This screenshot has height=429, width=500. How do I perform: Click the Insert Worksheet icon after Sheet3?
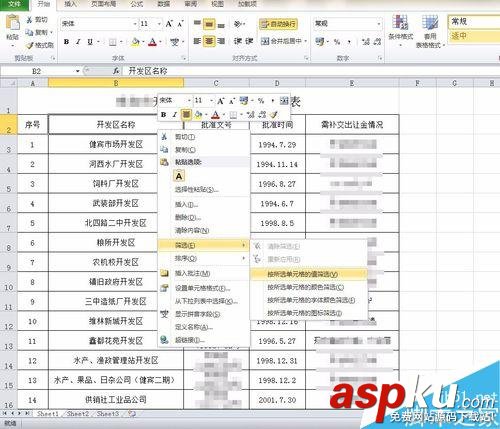pyautogui.click(x=132, y=414)
